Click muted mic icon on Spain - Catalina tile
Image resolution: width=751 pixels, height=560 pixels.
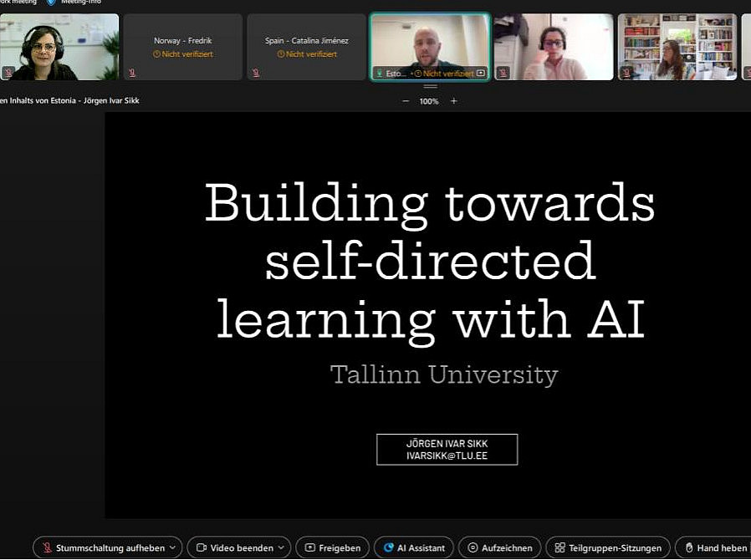click(x=256, y=73)
